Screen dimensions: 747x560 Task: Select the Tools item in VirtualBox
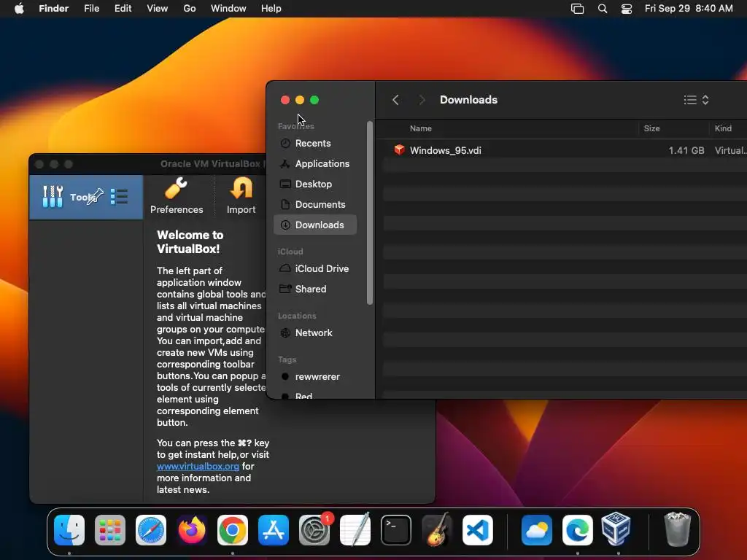click(x=86, y=197)
